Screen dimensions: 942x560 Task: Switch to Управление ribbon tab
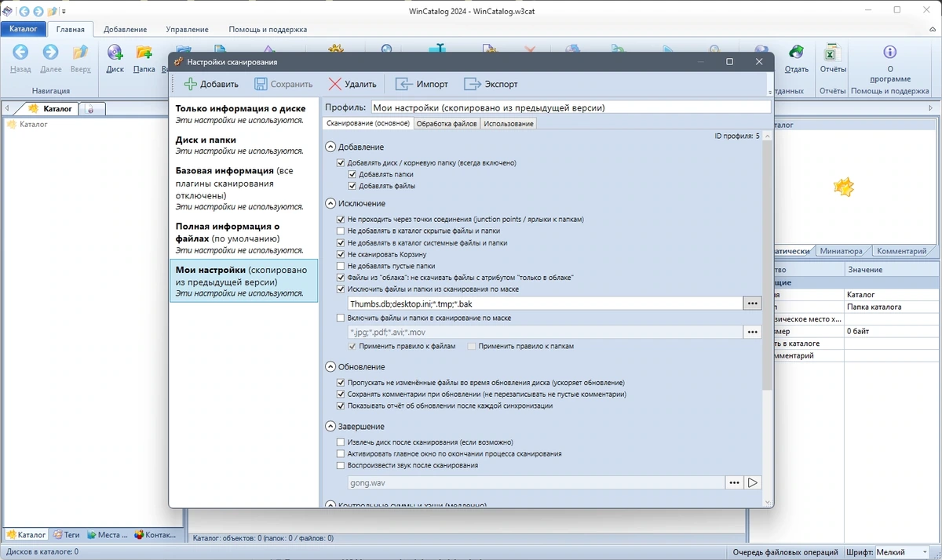188,29
